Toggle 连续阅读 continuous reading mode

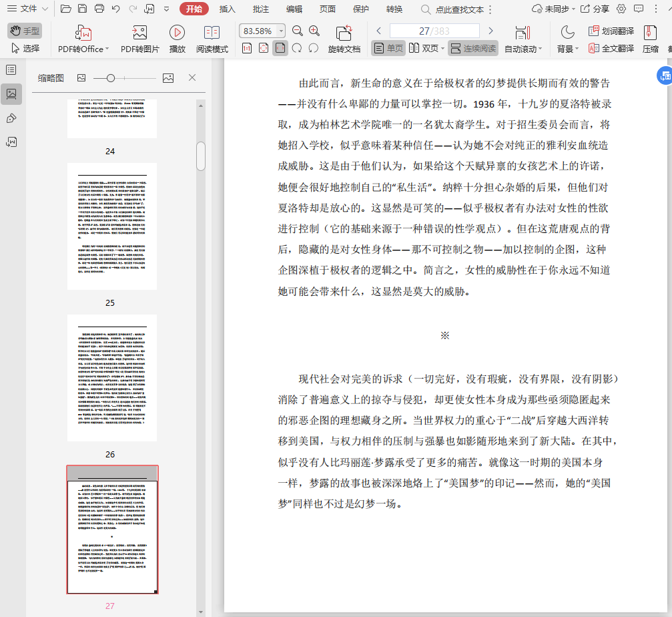click(x=472, y=48)
